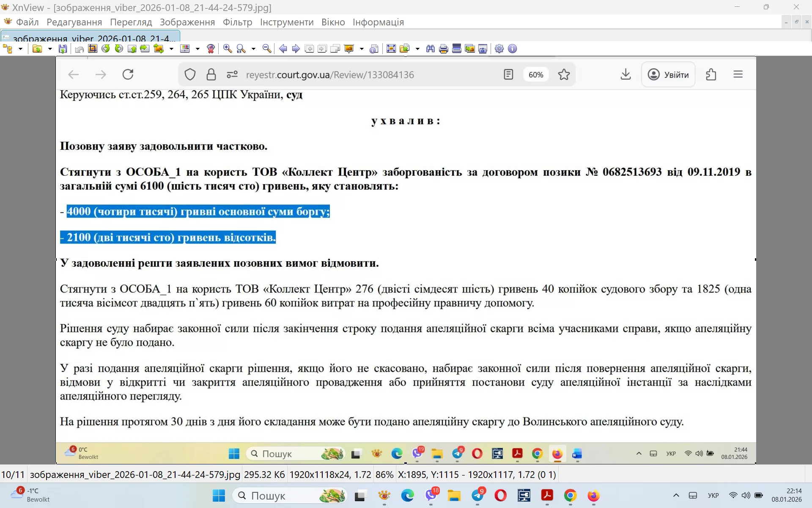Select the Crop tool icon
The height and width of the screenshot is (508, 812).
tap(92, 49)
